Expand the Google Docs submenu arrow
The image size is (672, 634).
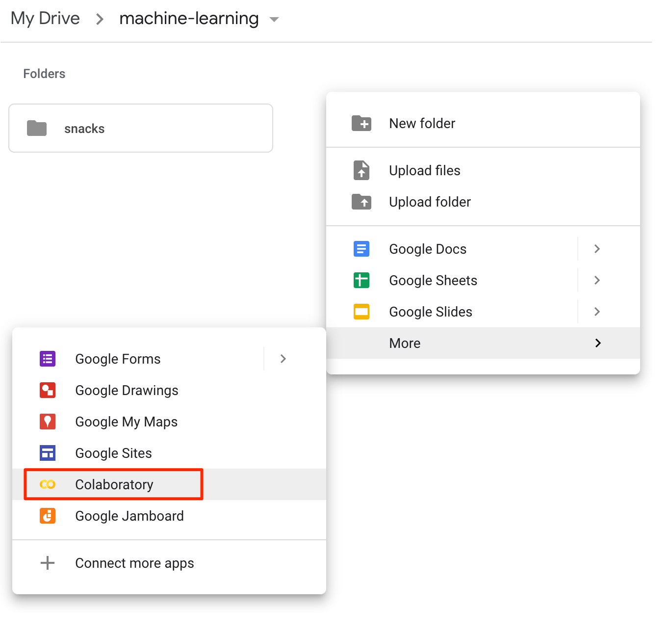click(597, 249)
